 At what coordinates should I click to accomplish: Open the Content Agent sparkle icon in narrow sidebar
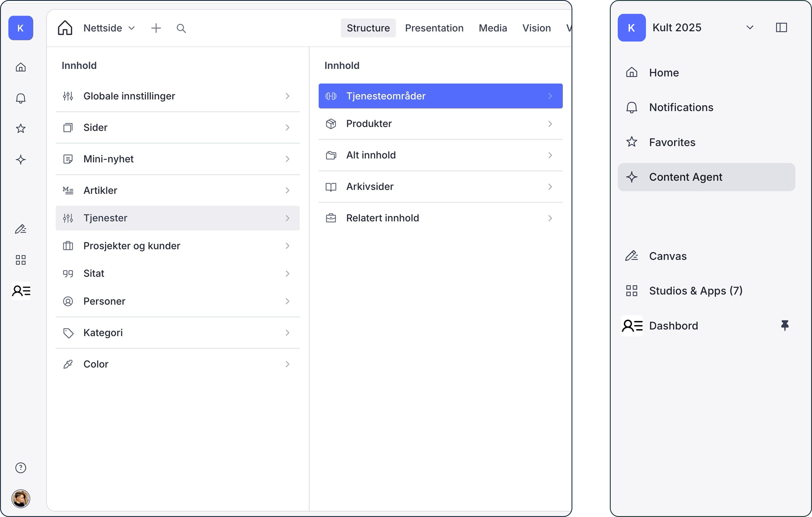21,160
